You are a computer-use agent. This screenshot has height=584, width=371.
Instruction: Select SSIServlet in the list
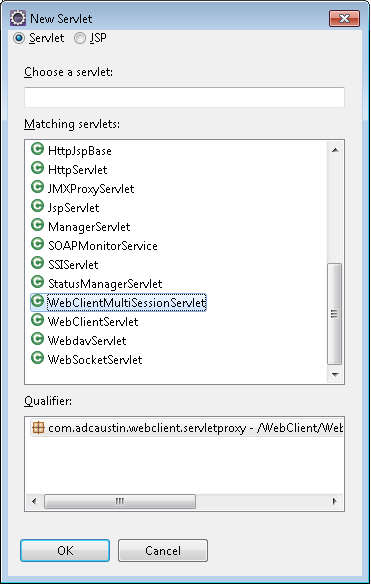[x=73, y=265]
